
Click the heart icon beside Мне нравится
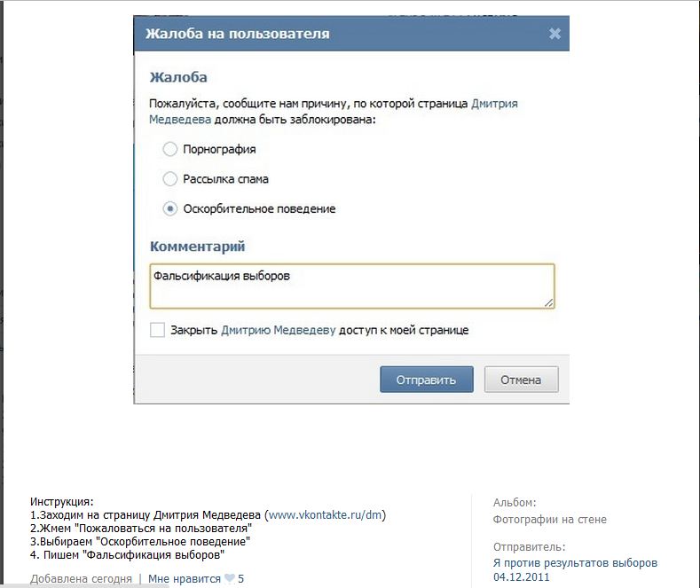point(229,579)
